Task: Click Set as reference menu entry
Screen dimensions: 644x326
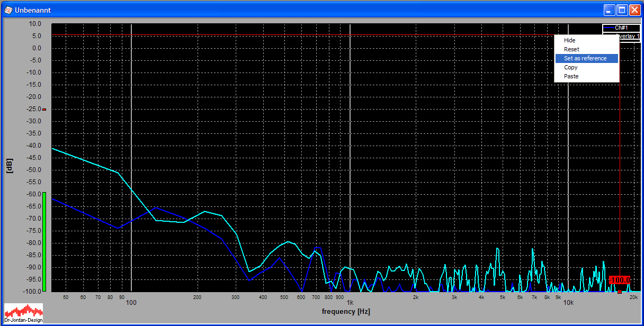Action: click(x=585, y=58)
